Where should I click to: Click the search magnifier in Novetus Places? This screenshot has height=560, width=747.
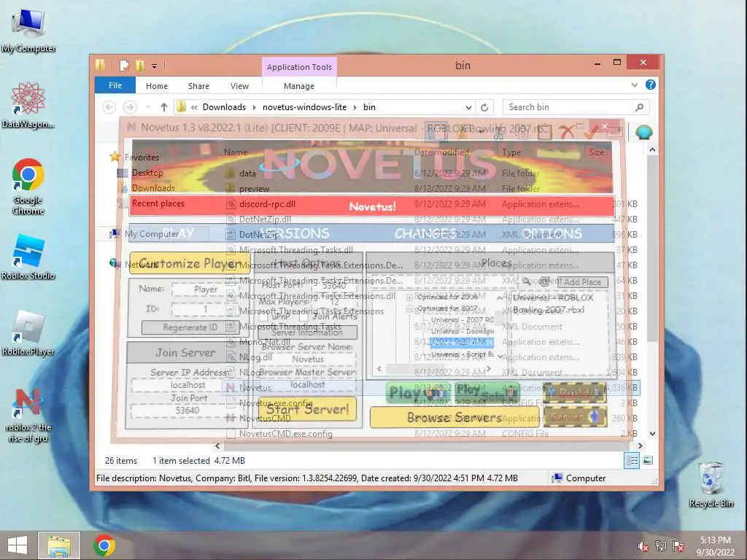point(527,281)
